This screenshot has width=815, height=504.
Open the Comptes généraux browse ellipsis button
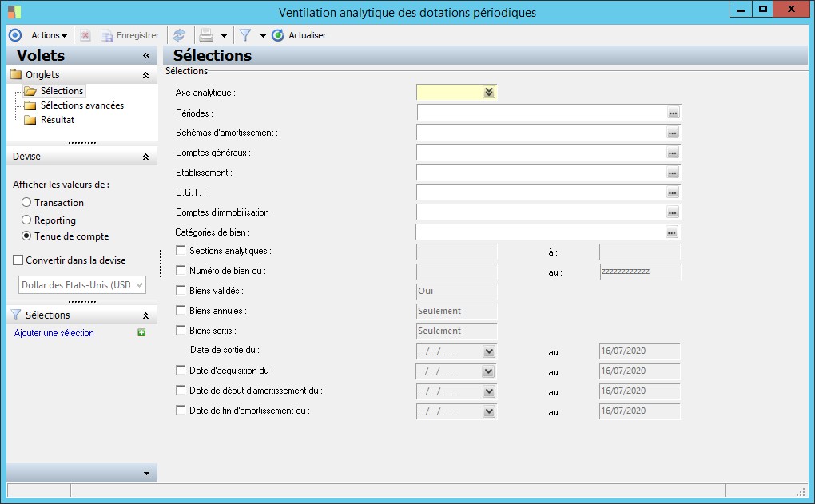click(x=672, y=153)
